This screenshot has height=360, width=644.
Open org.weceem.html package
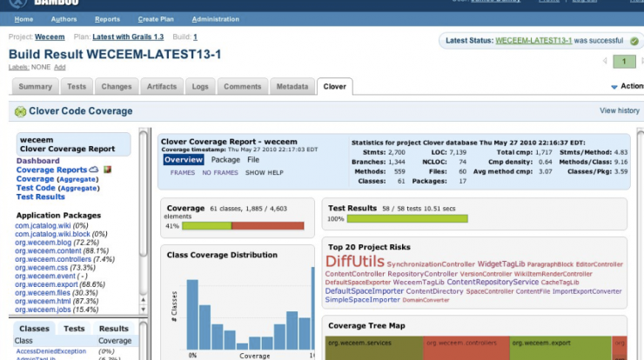click(x=44, y=301)
